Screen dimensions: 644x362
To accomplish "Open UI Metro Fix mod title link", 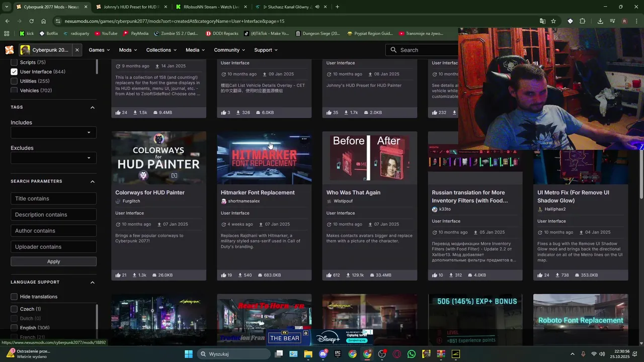I will coord(573,197).
